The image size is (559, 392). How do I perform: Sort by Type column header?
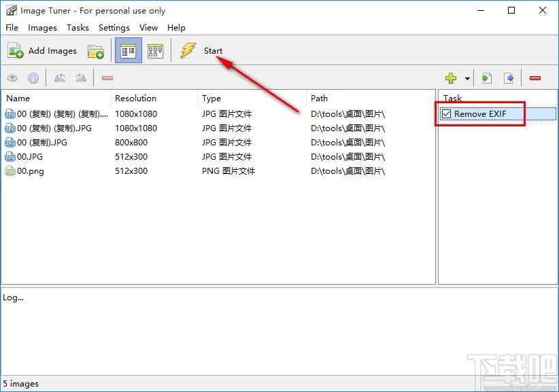click(x=252, y=99)
